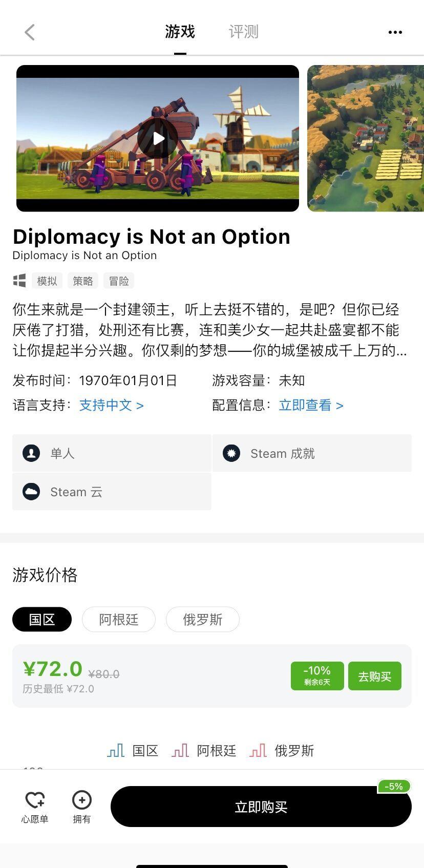Tap the Steam achievements badge icon
Screen dimensions: 424x868
pos(231,453)
